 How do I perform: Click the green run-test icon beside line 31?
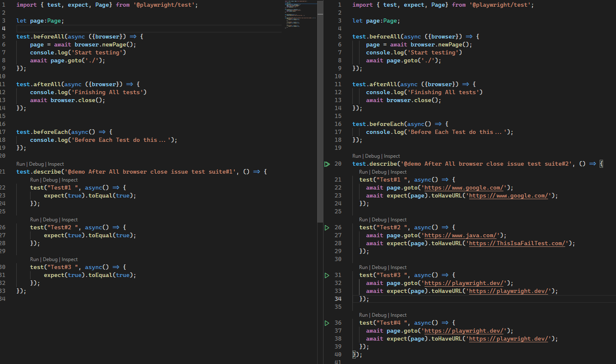point(327,275)
